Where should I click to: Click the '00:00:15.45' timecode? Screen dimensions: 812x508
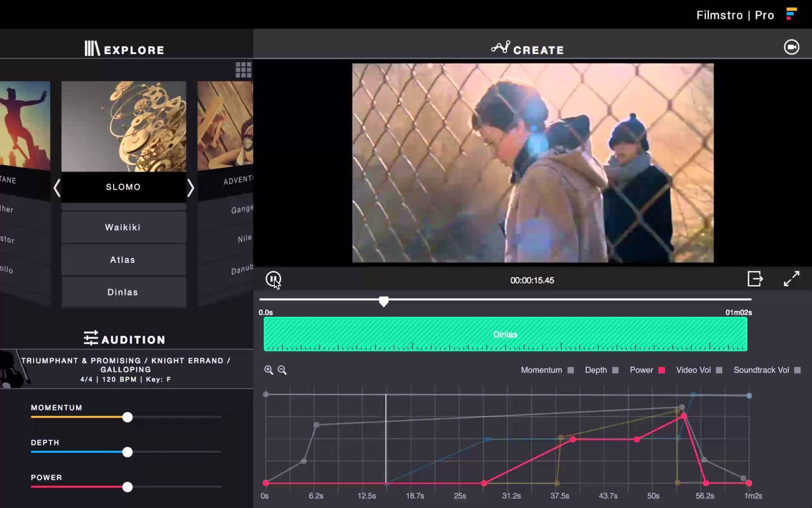tap(532, 280)
